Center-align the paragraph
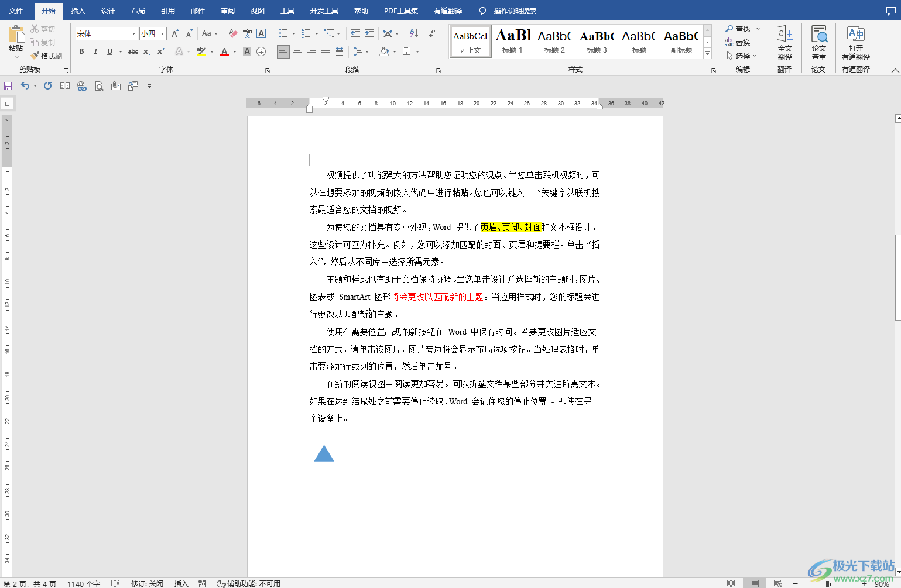Screen dimensions: 901x588 297,51
